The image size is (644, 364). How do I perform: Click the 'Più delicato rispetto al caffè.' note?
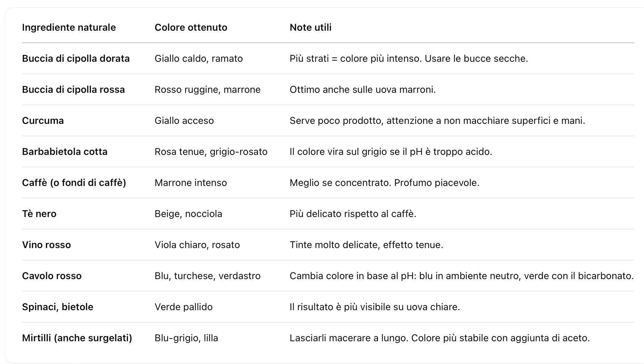(353, 214)
